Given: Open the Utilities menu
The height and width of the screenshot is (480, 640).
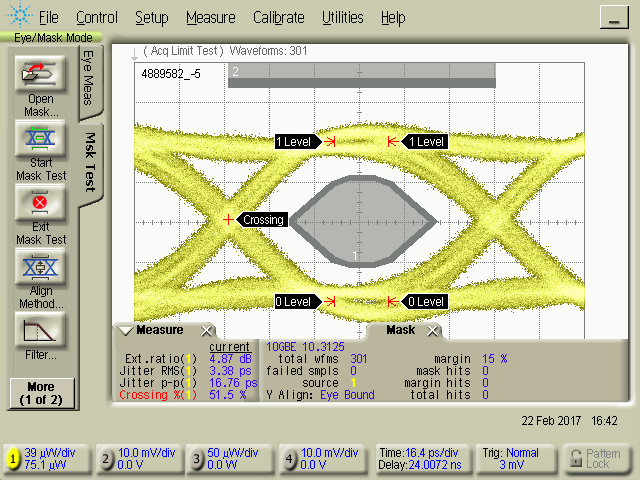Looking at the screenshot, I should point(343,18).
